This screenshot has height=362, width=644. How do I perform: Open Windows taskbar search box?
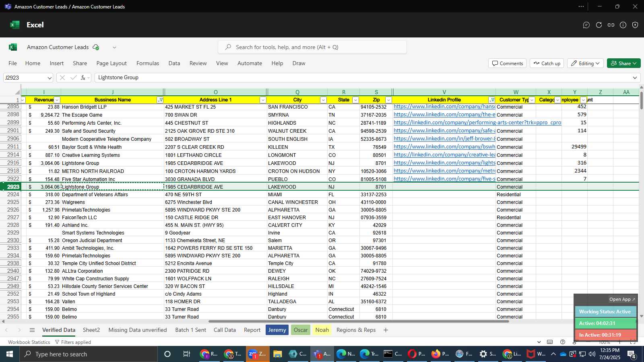pyautogui.click(x=89, y=354)
